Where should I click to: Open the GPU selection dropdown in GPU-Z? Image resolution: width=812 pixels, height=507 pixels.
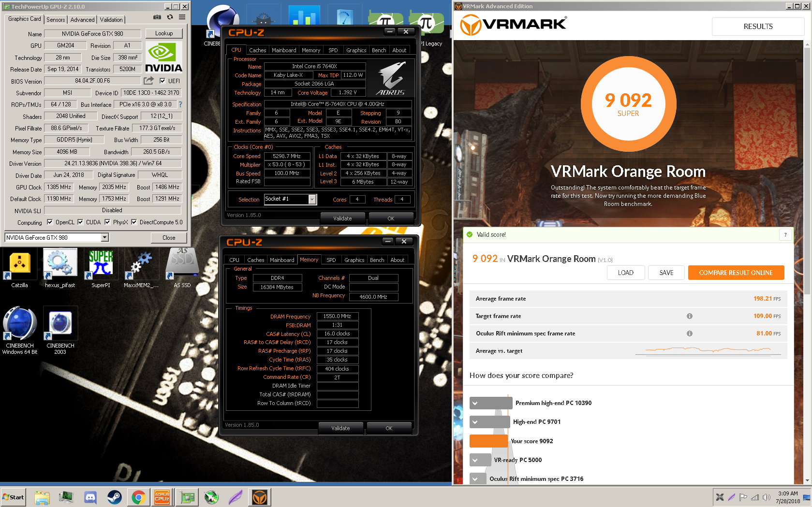coord(104,237)
